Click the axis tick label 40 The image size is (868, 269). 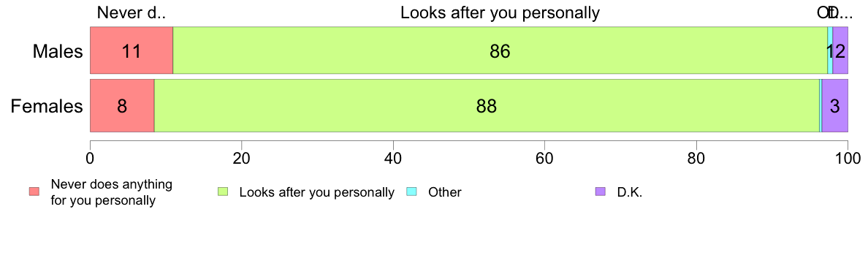[x=393, y=158]
